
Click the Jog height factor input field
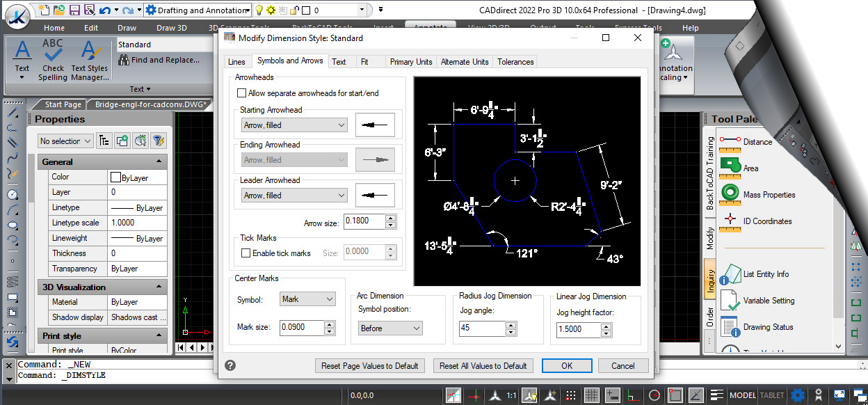[579, 330]
